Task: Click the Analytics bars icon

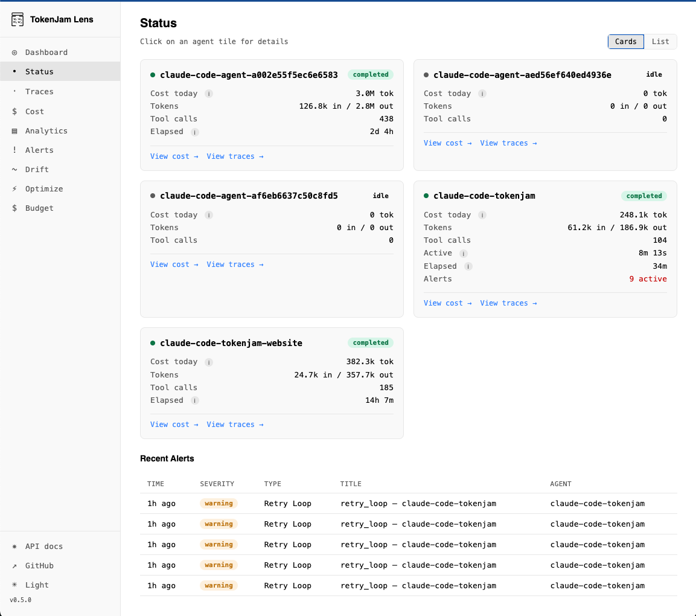Action: pyautogui.click(x=14, y=131)
